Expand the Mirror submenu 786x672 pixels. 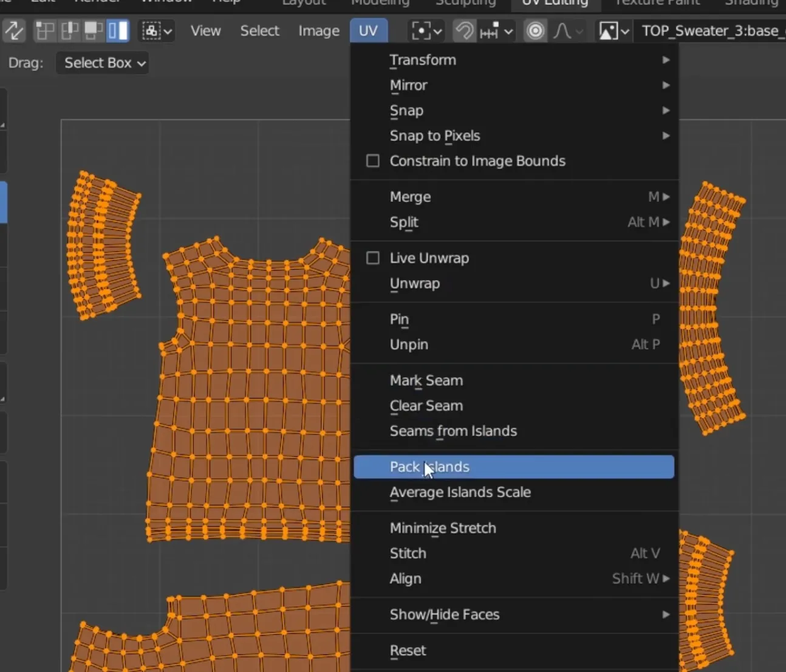514,86
